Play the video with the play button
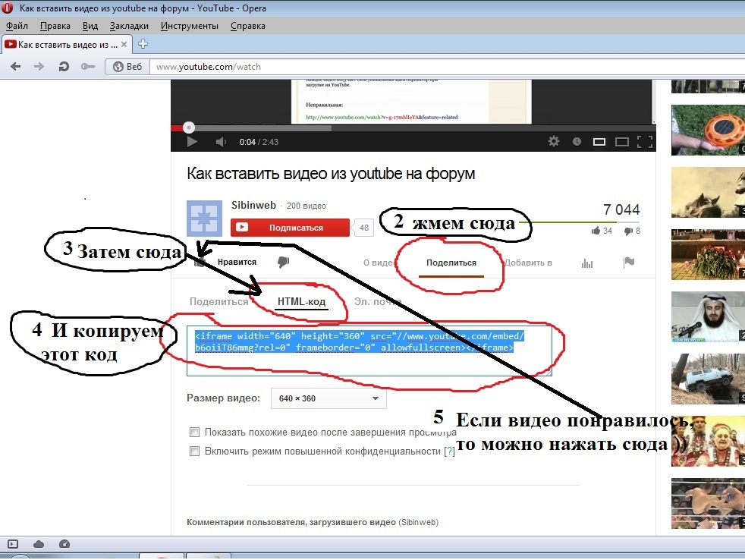The width and height of the screenshot is (745, 560). [192, 142]
